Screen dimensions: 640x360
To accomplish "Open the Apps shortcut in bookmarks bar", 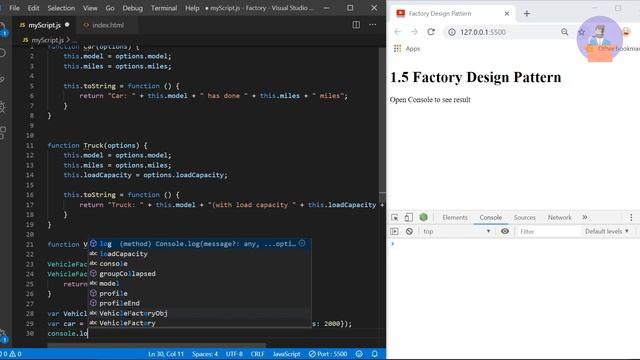I will pyautogui.click(x=407, y=49).
